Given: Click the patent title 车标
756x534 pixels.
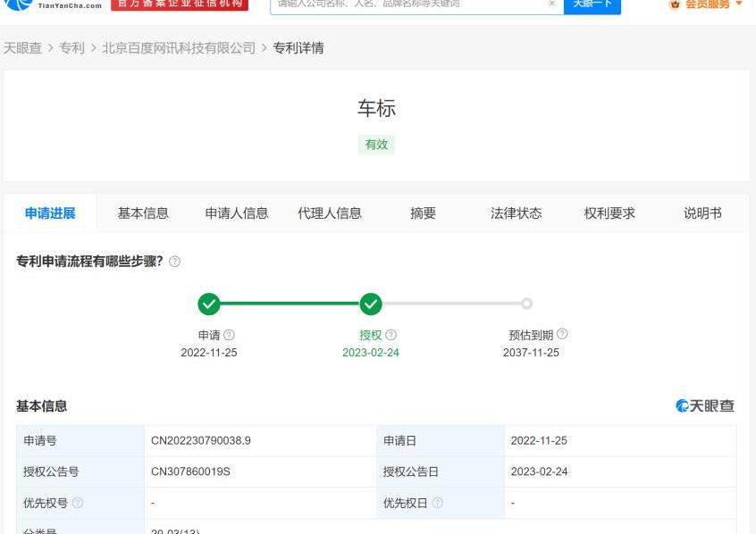Looking at the screenshot, I should click(x=376, y=108).
